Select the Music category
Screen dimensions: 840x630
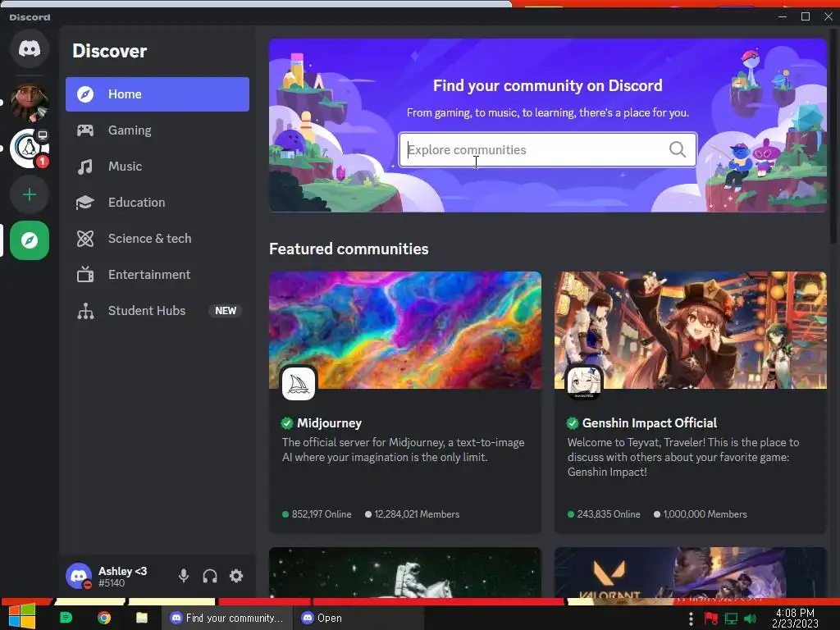click(157, 167)
